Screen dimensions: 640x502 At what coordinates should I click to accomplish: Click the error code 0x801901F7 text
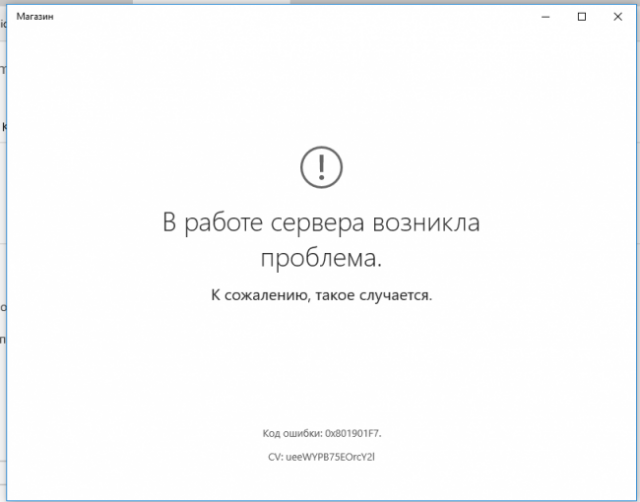click(x=322, y=433)
